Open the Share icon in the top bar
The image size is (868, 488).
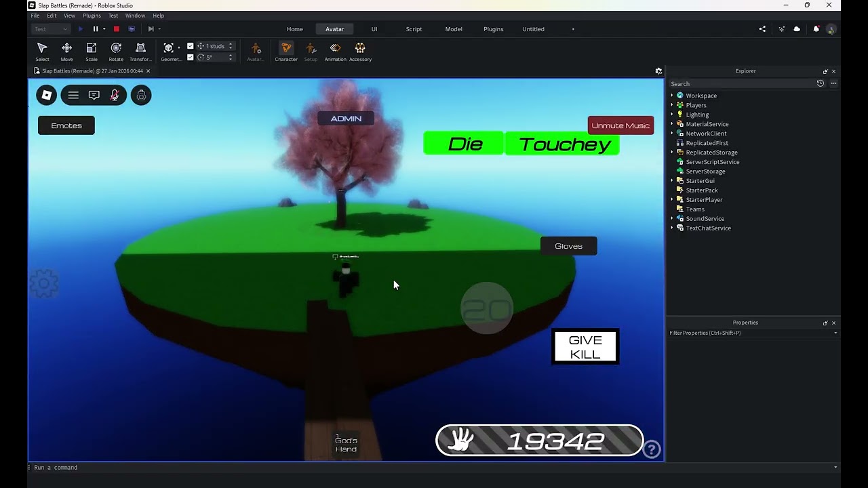click(x=762, y=29)
